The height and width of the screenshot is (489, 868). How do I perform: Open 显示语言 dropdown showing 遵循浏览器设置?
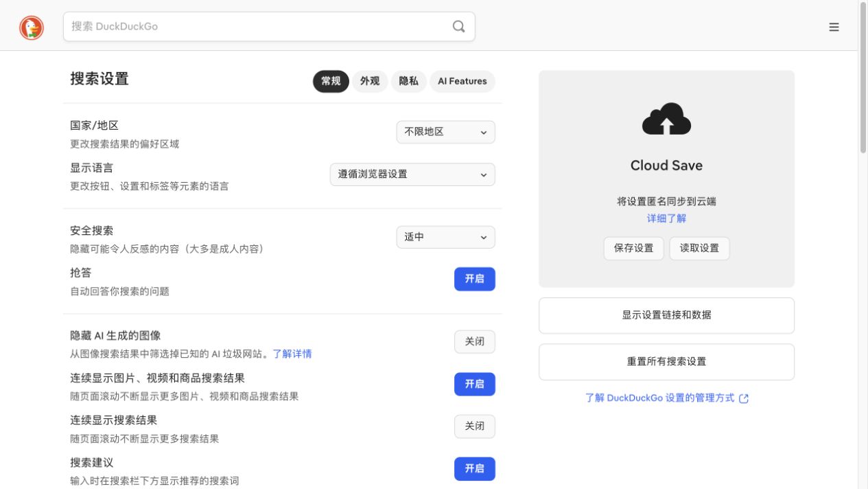tap(412, 174)
